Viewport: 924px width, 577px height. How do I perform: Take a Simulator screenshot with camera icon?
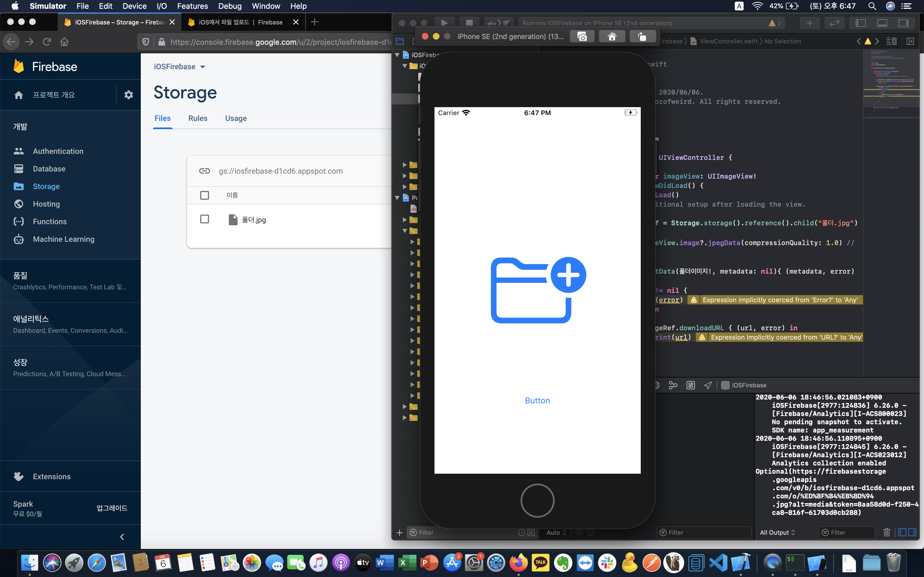582,37
